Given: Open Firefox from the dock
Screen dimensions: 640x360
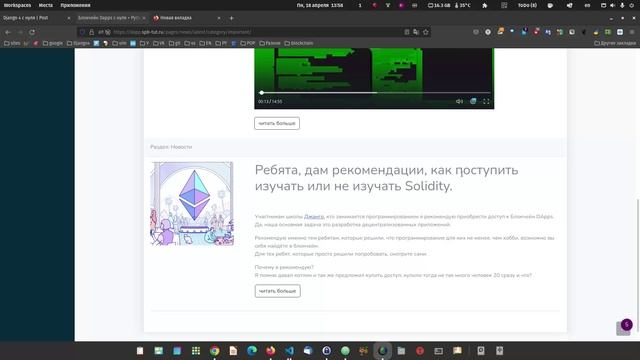Looking at the screenshot, I should point(271,351).
